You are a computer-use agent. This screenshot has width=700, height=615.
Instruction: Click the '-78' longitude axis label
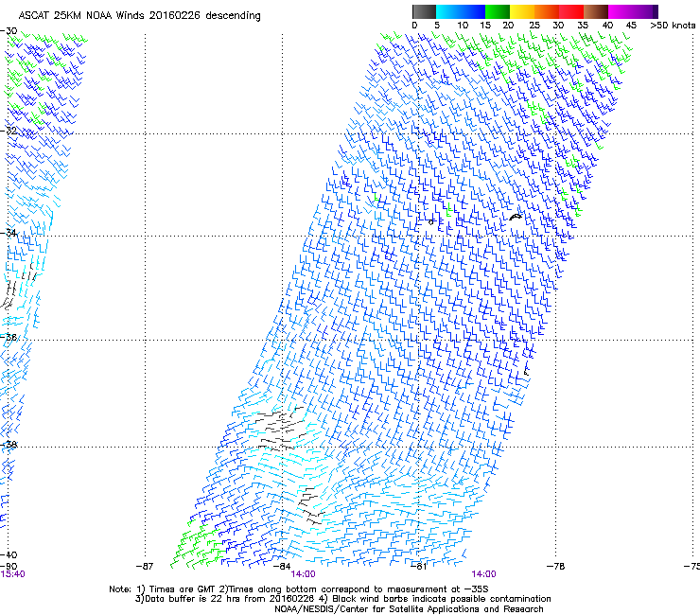556,567
